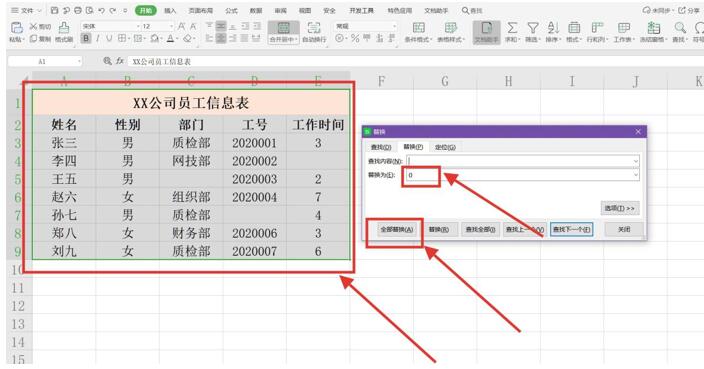Click the Redo arrow icon
Image resolution: width=704 pixels, height=369 pixels.
(113, 10)
